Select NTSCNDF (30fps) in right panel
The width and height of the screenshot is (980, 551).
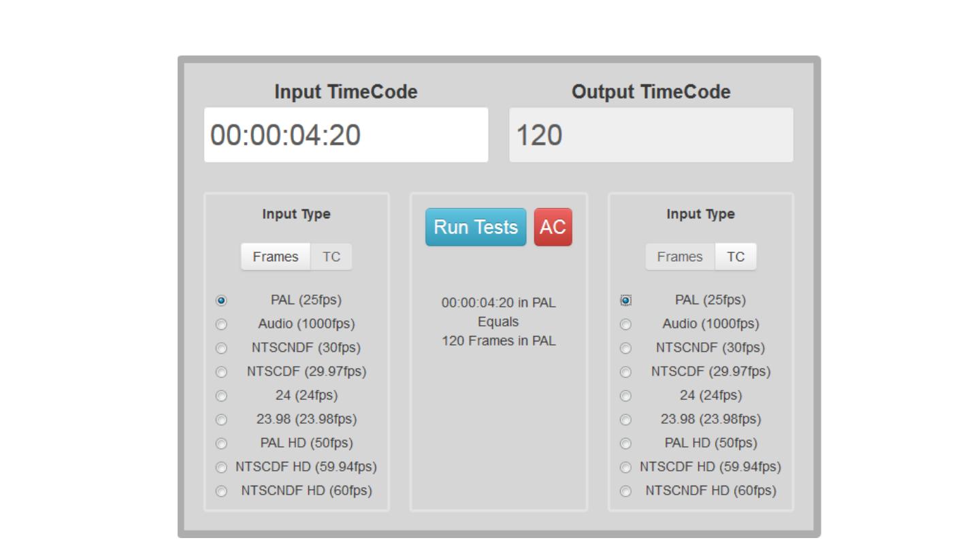tap(625, 348)
